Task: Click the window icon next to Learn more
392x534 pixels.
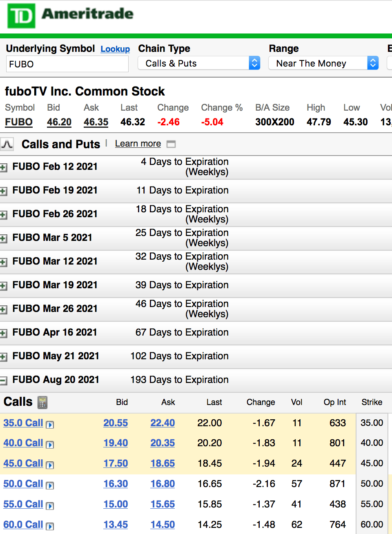Action: click(171, 144)
